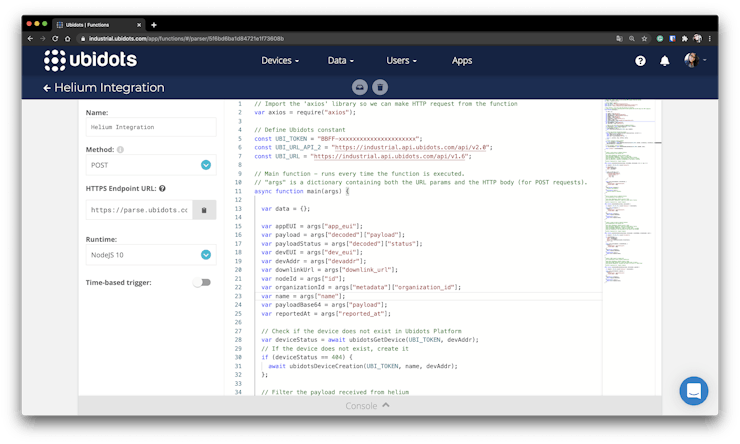The height and width of the screenshot is (444, 740).
Task: Copy the HTTPS endpoint URL
Action: point(204,210)
